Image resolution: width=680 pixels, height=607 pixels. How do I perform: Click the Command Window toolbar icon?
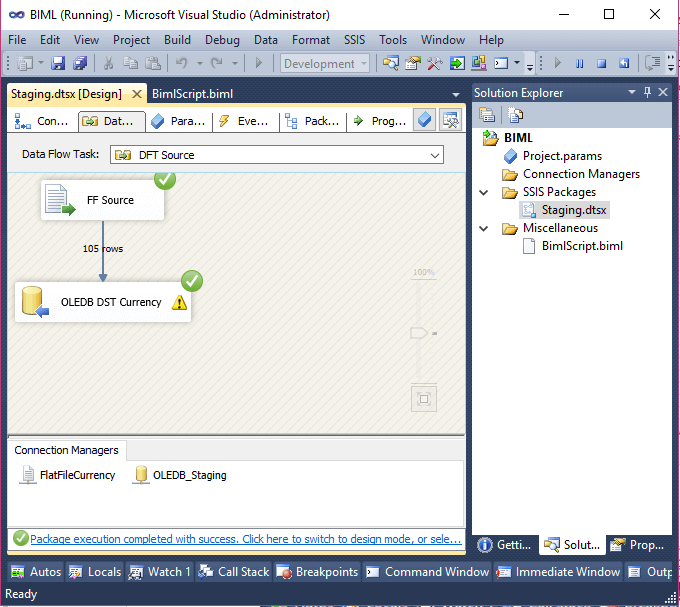[501, 63]
